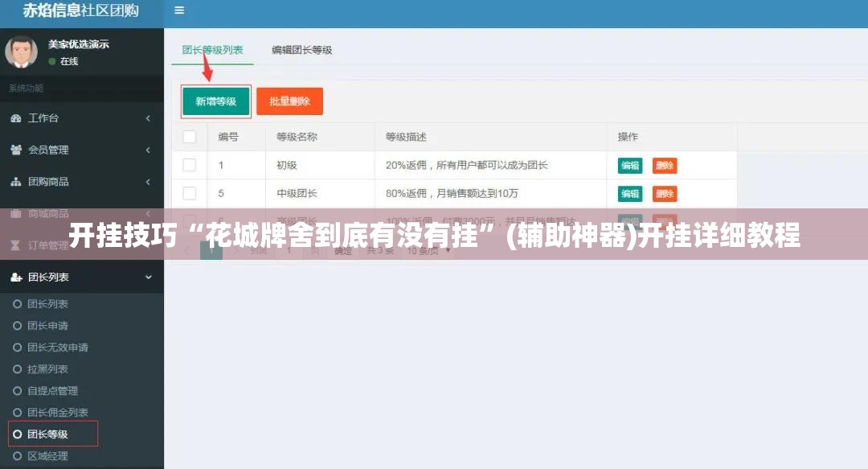Expand the 工作台 chevron arrow
This screenshot has width=868, height=469.
148,118
